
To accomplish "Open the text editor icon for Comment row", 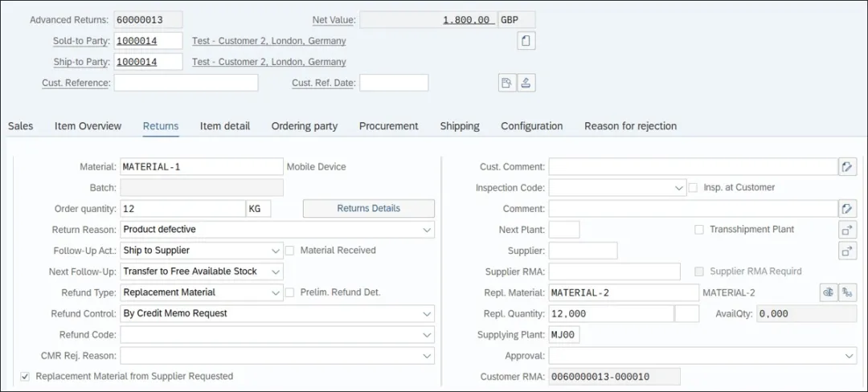I will coord(847,209).
